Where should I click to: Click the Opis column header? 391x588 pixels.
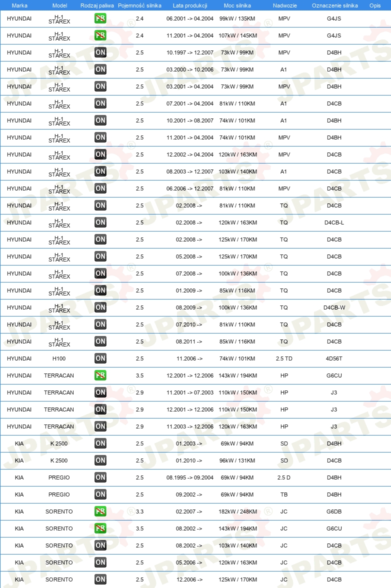point(375,5)
